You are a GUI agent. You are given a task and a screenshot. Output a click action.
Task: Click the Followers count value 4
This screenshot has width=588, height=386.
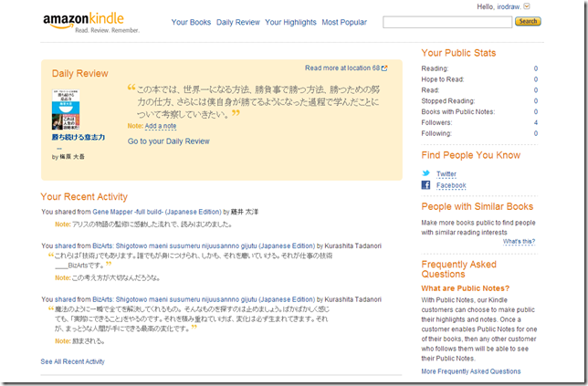(535, 122)
